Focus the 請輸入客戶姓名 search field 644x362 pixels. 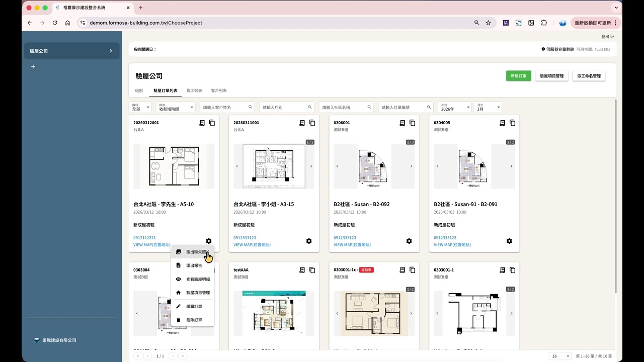[227, 107]
